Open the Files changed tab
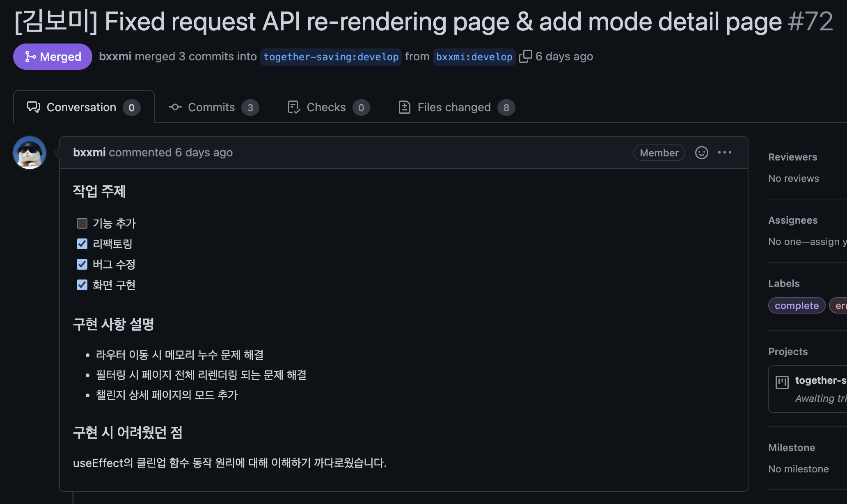 (x=456, y=107)
